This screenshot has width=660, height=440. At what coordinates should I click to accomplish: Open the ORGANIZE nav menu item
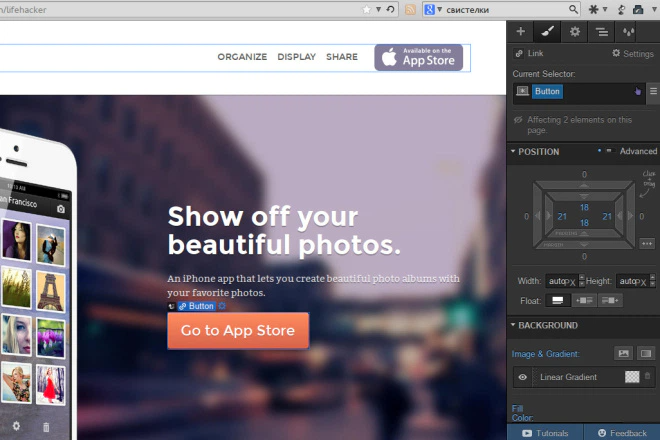coord(242,57)
